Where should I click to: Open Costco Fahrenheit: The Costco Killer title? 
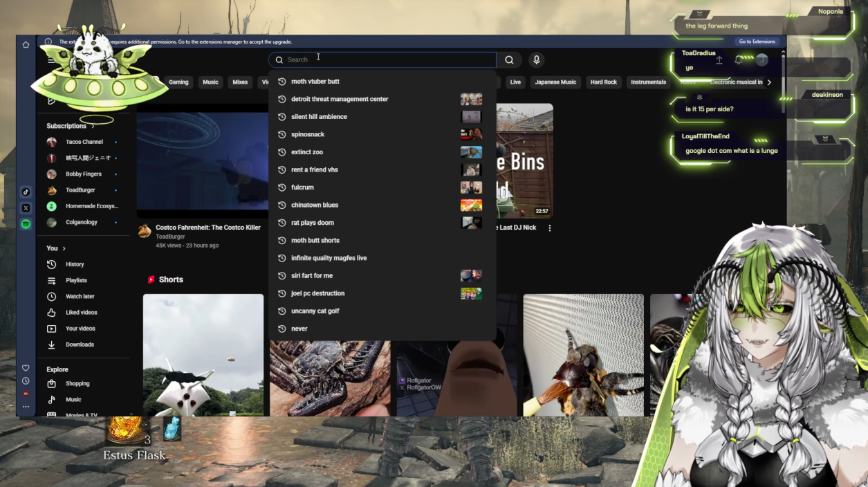(x=208, y=228)
